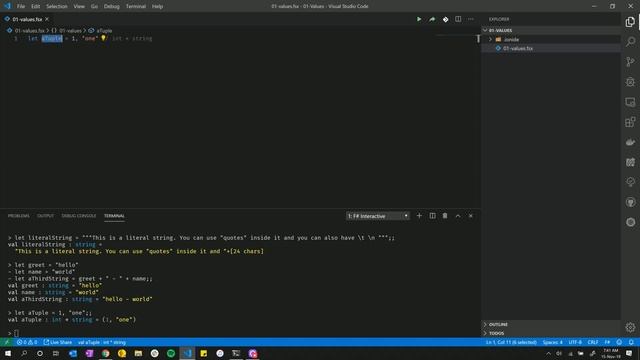
Task: Click the lightbulb code action icon
Action: tap(103, 38)
